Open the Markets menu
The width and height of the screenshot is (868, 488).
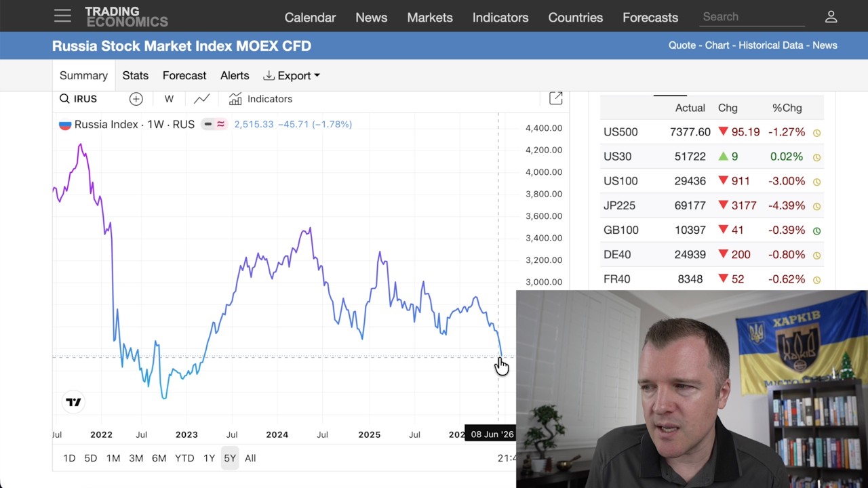(x=430, y=18)
